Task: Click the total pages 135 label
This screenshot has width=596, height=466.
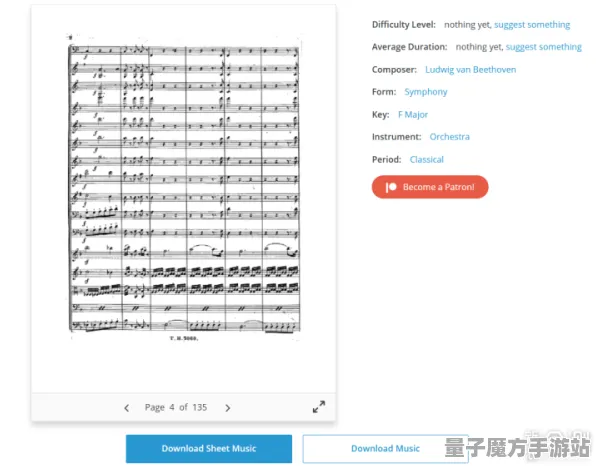Action: [x=200, y=407]
